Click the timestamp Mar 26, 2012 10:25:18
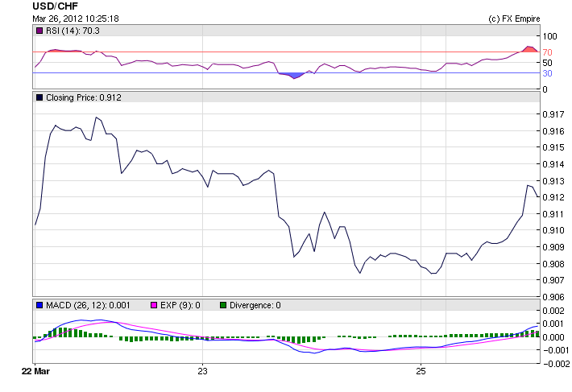 pyautogui.click(x=76, y=19)
